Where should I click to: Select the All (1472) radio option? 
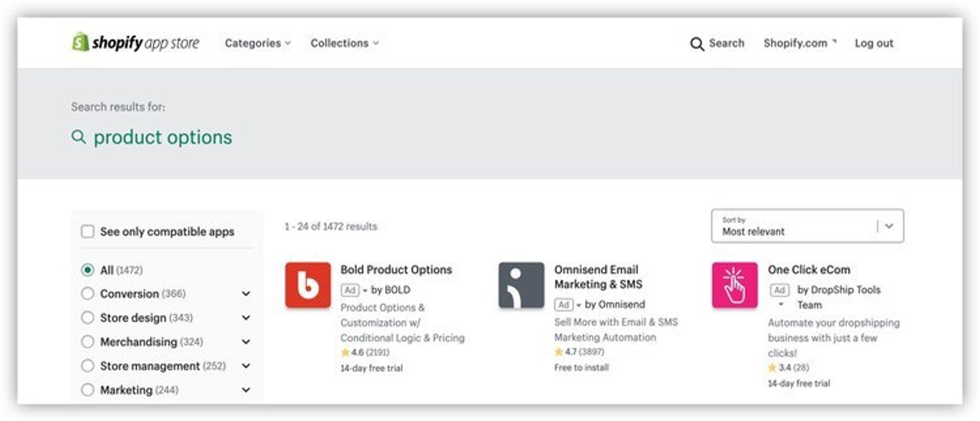(87, 270)
